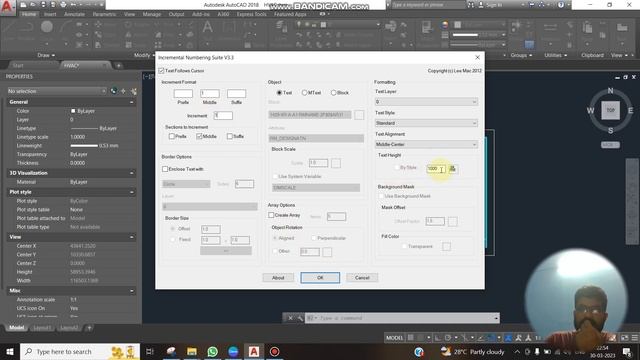This screenshot has height=360, width=640.
Task: Add a new drawing tab with plus
Action: pos(118,65)
